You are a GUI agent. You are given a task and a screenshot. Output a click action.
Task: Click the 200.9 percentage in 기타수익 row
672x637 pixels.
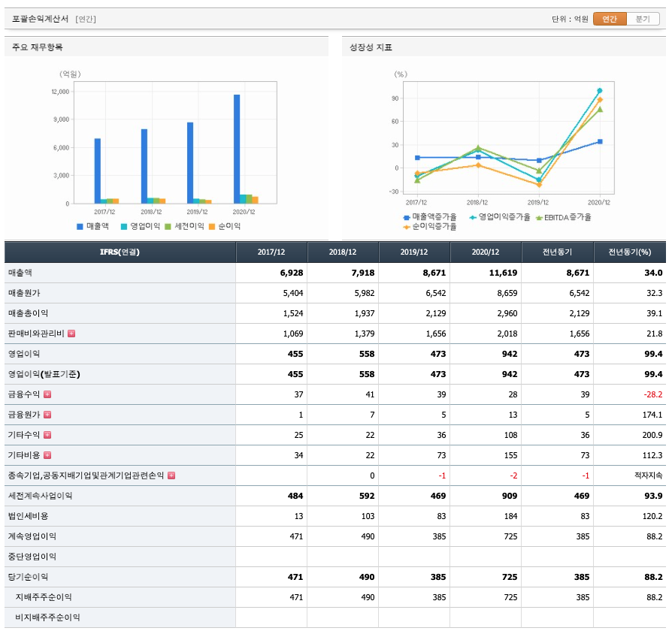coord(652,435)
